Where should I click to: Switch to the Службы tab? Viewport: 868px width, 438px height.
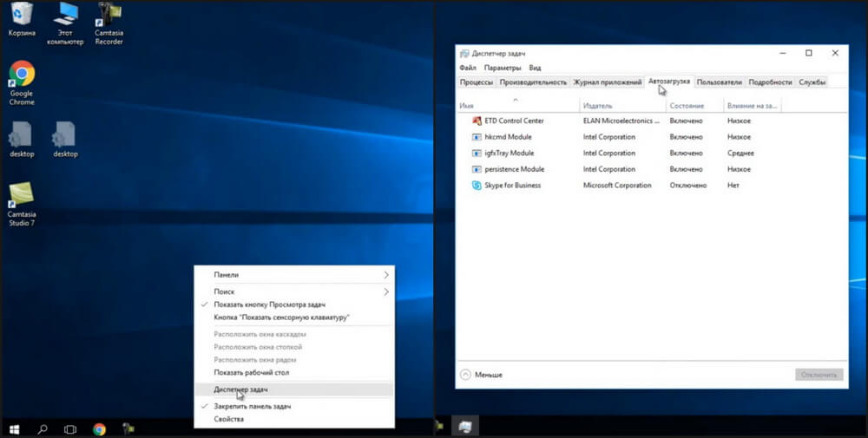point(812,82)
